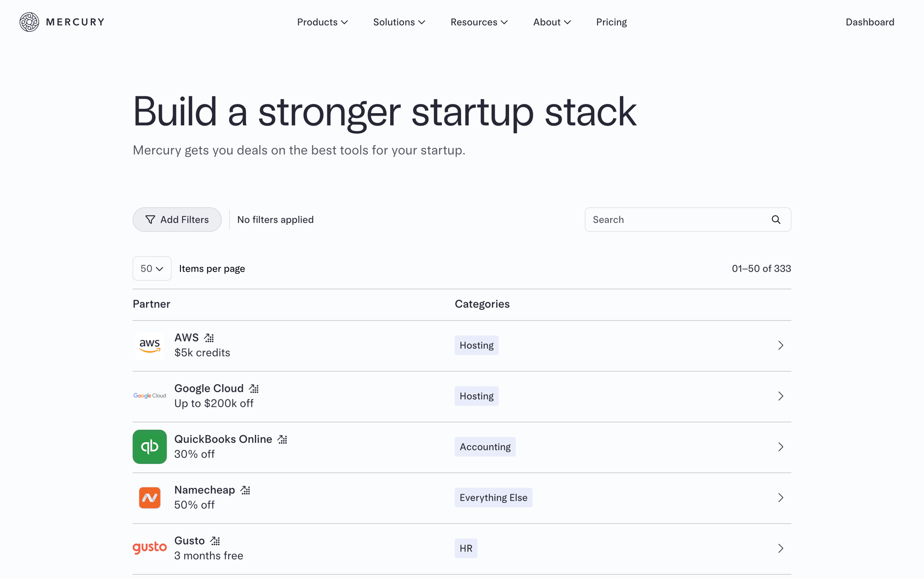Image resolution: width=924 pixels, height=578 pixels.
Task: Click the Google Cloud partner name
Action: click(x=209, y=388)
